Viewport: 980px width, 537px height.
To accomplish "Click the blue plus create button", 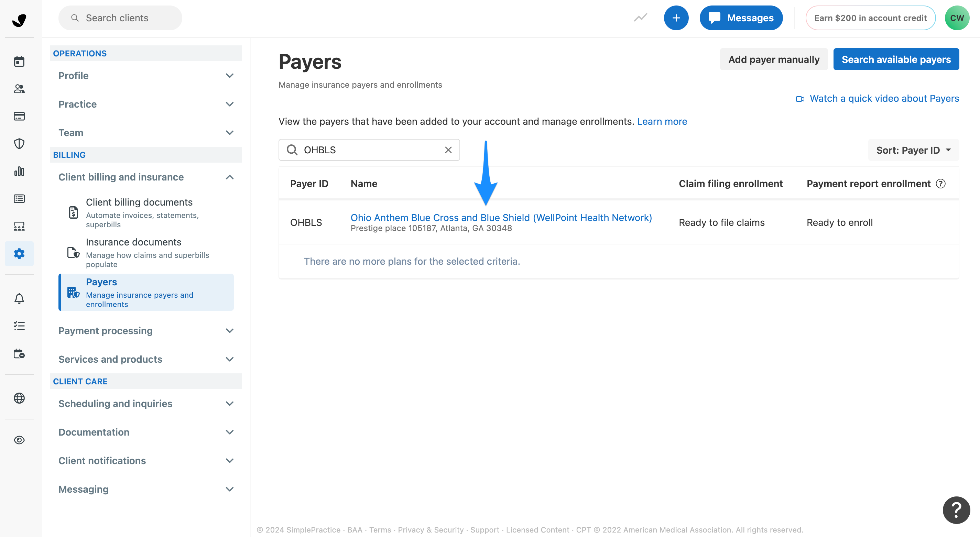I will tap(676, 18).
